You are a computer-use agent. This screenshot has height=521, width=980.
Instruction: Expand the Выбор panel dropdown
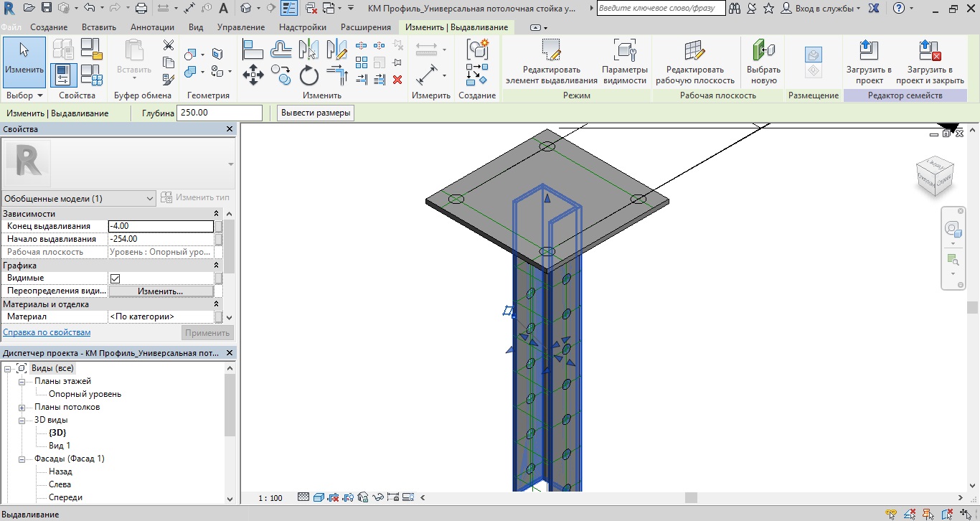click(x=39, y=95)
